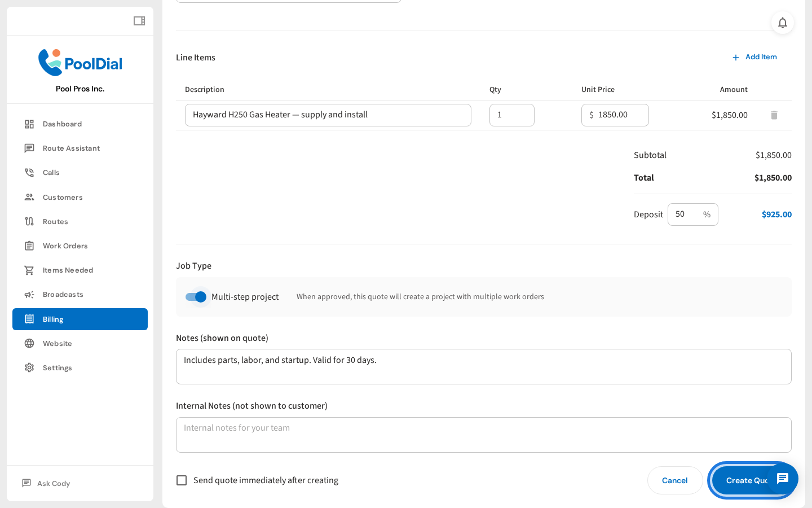Click the Internal Notes field
This screenshot has height=508, width=812.
tap(483, 435)
